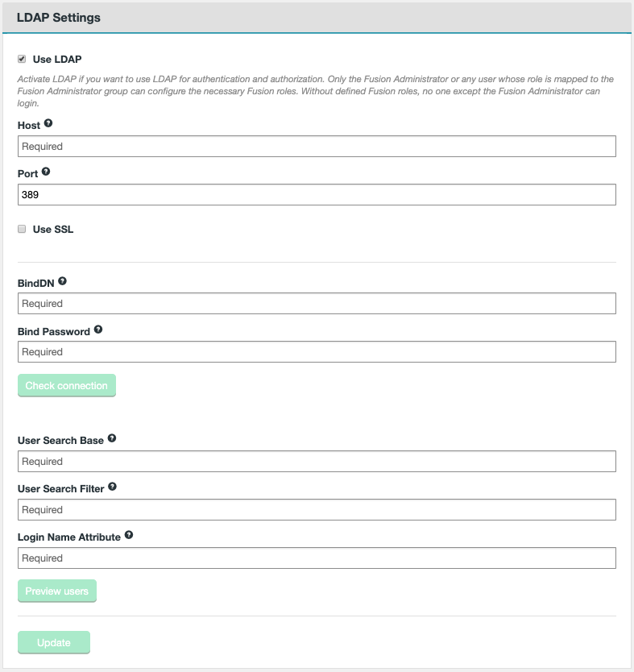Click the User Search Filter help icon
The image size is (634, 672).
[114, 487]
